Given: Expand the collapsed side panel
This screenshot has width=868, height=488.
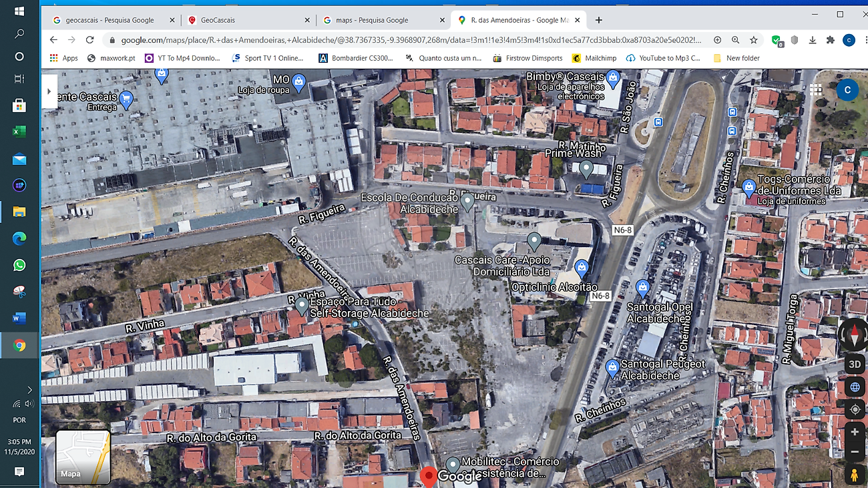Looking at the screenshot, I should pyautogui.click(x=49, y=91).
